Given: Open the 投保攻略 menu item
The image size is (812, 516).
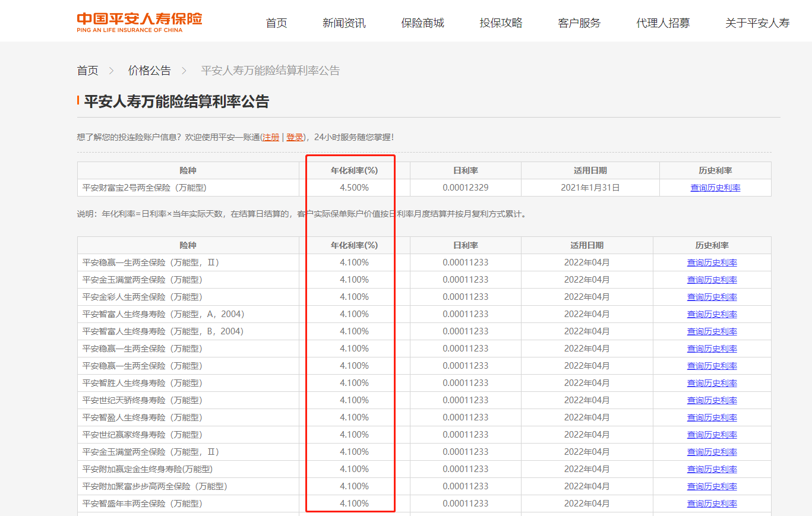Looking at the screenshot, I should coord(501,23).
